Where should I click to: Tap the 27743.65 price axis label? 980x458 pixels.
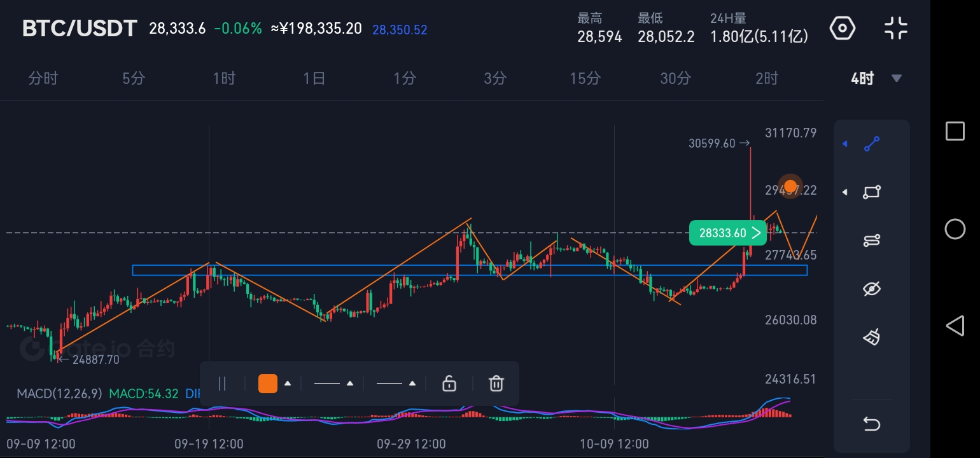click(x=791, y=255)
